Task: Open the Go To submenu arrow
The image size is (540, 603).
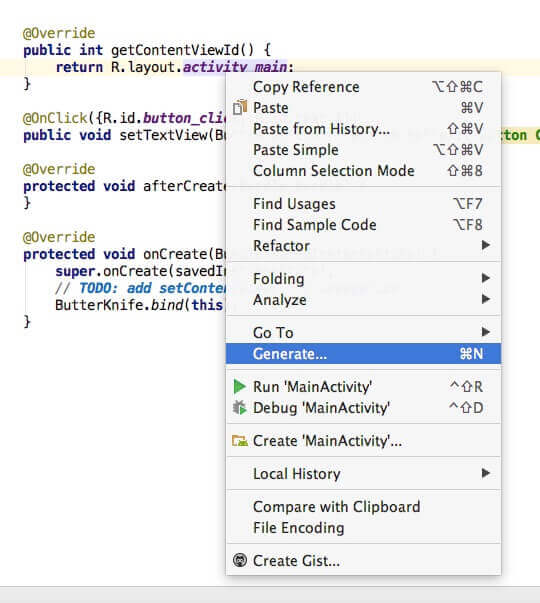Action: click(486, 332)
